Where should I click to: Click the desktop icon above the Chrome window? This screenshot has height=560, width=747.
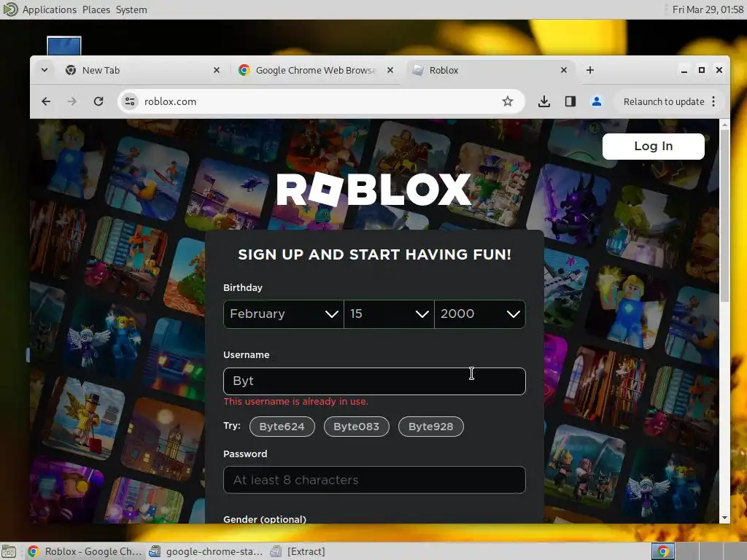coord(64,46)
